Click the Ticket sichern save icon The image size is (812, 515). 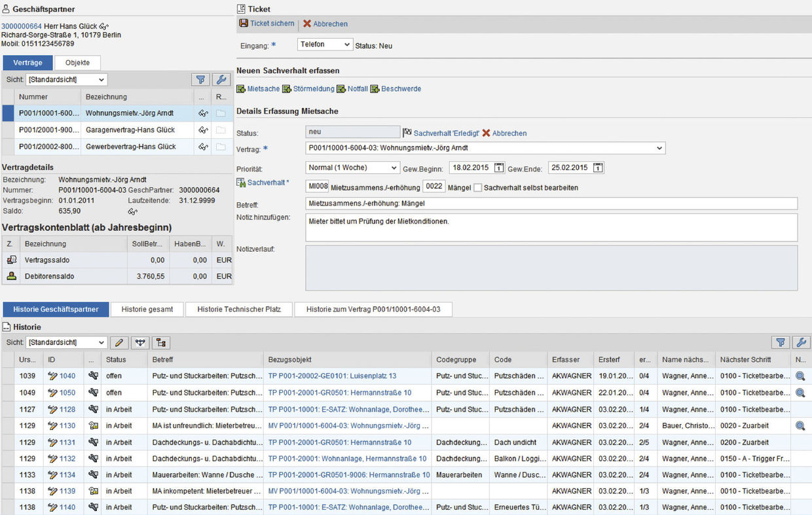pos(244,24)
